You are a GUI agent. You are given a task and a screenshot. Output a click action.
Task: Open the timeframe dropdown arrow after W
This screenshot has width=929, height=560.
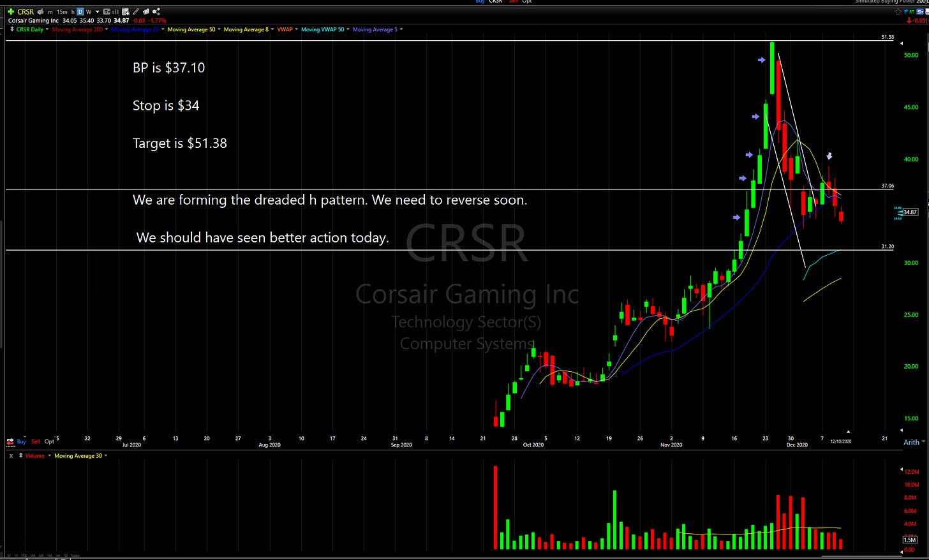(98, 12)
